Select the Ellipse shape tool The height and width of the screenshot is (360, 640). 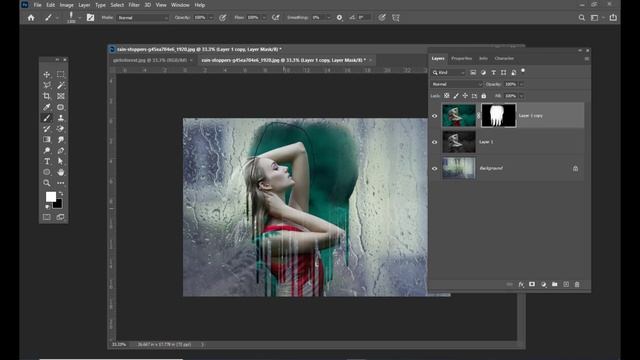[47, 172]
